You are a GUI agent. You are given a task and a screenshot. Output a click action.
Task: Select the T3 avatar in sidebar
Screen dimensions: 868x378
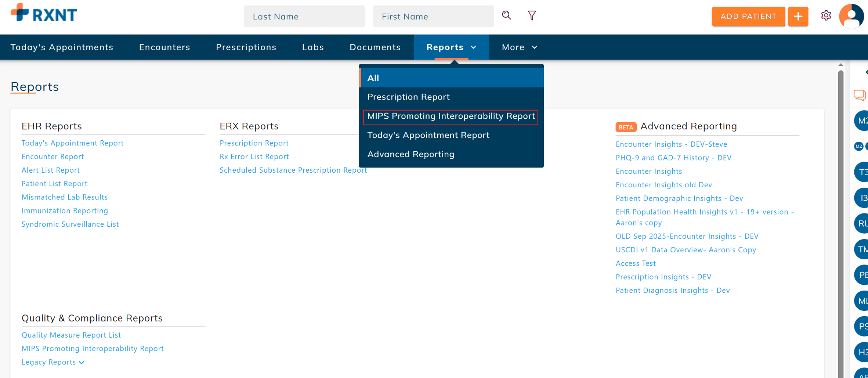[861, 172]
